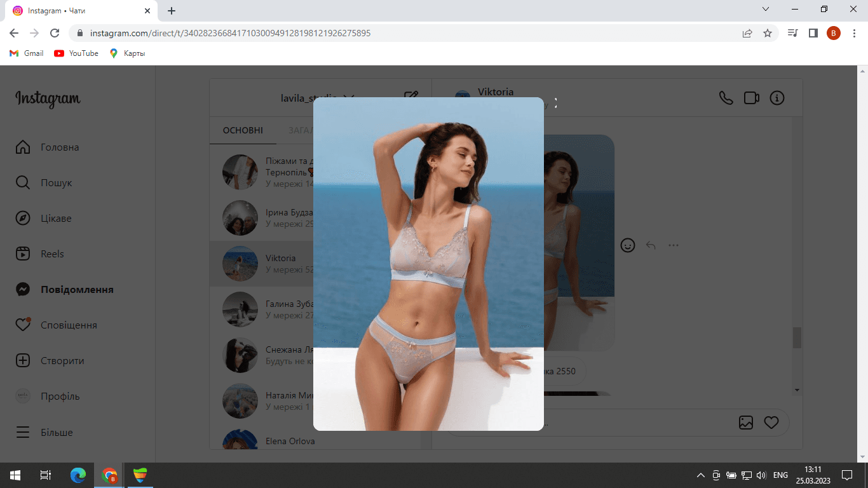
Task: Open the Windows notification center
Action: point(847,475)
